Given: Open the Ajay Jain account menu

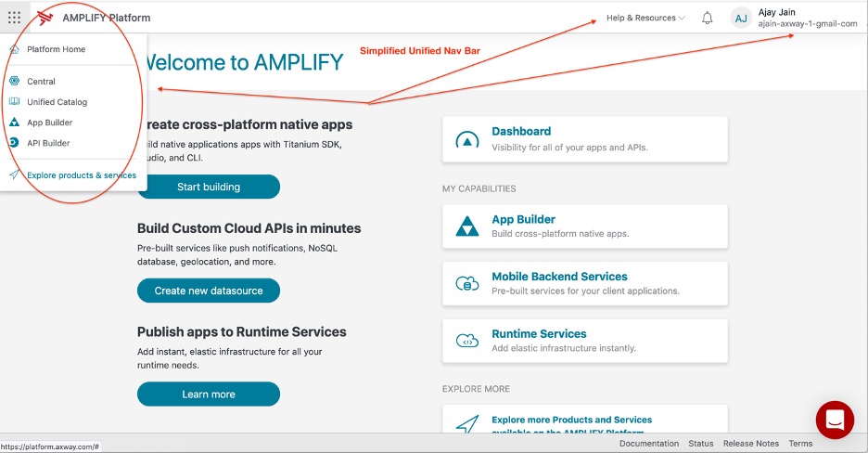Looking at the screenshot, I should tap(777, 12).
